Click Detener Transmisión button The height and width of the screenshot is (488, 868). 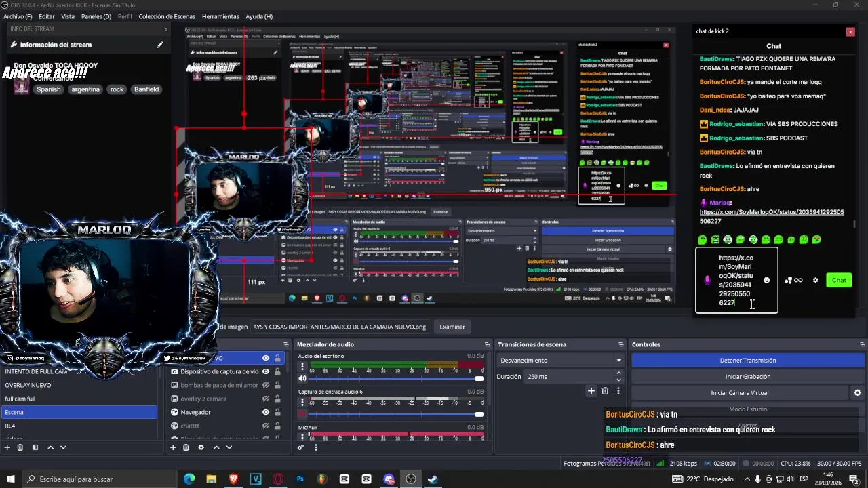tap(748, 361)
